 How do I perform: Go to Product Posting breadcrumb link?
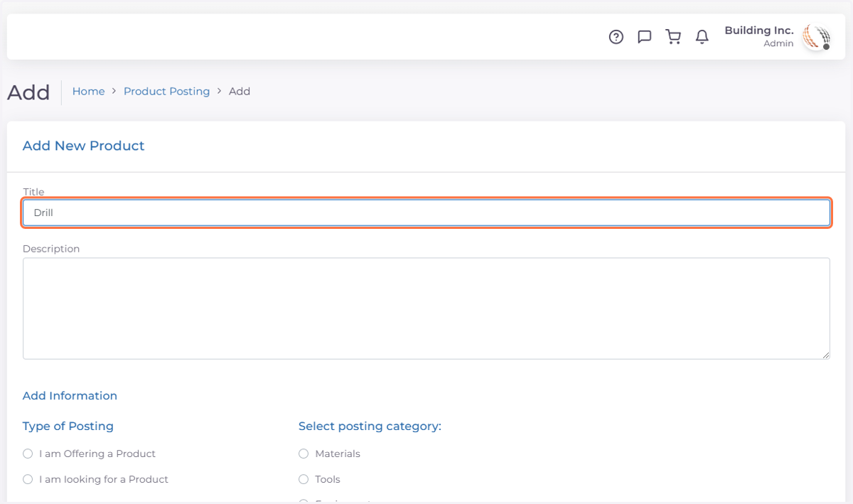[166, 91]
